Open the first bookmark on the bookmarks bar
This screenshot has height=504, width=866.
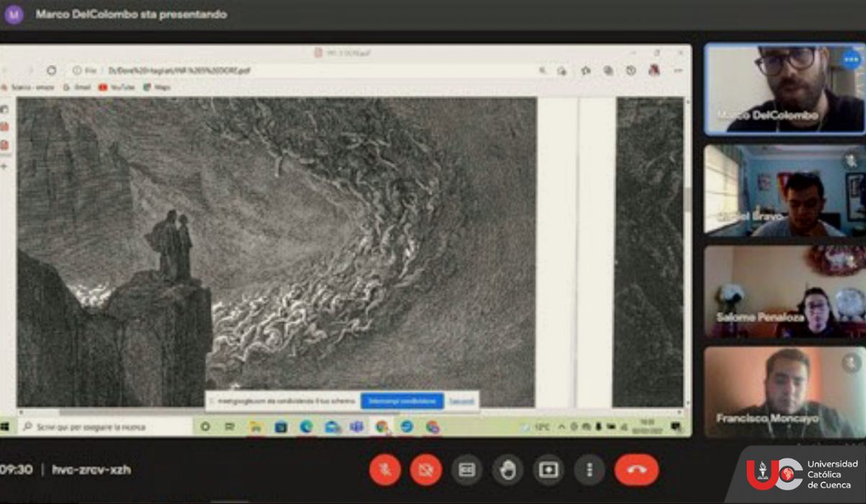point(29,87)
